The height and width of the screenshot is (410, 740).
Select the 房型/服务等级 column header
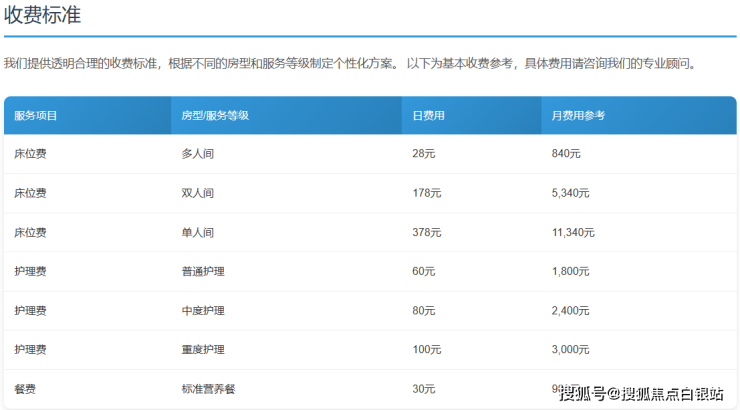pyautogui.click(x=215, y=116)
